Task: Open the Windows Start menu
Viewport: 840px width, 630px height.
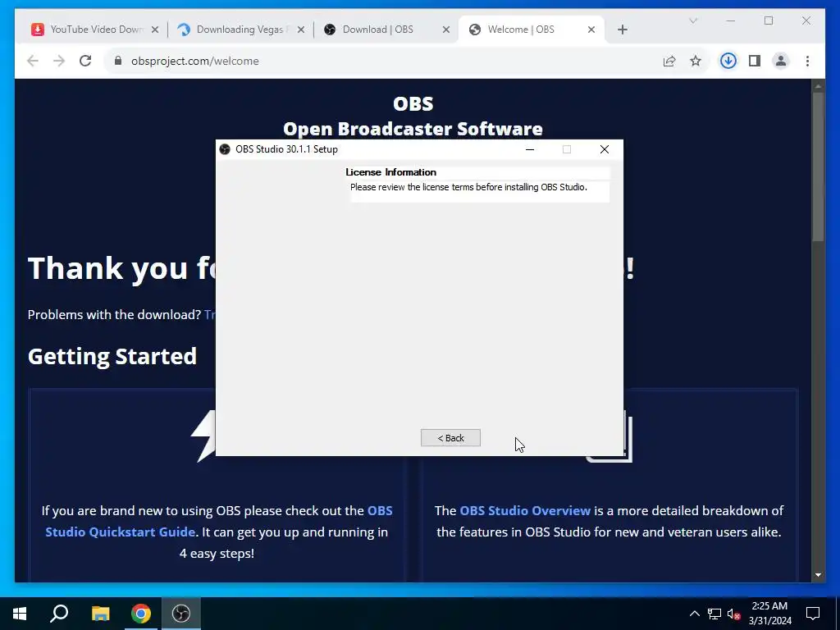Action: pyautogui.click(x=20, y=614)
